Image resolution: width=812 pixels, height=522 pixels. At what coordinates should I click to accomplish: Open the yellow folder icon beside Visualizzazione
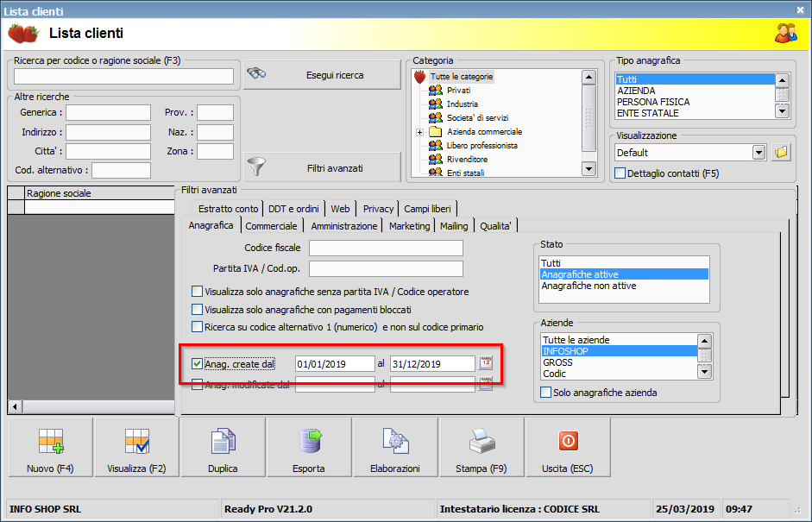(781, 152)
